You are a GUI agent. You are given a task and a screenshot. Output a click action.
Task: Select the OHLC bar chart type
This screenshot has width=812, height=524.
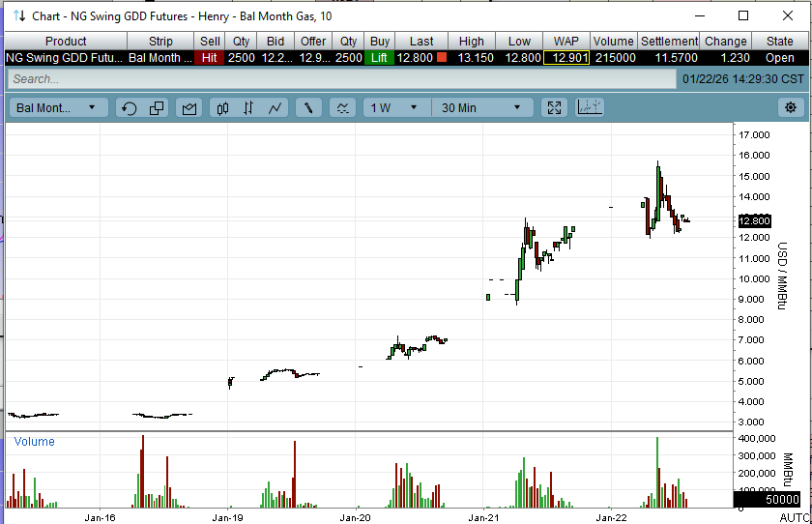[x=248, y=107]
